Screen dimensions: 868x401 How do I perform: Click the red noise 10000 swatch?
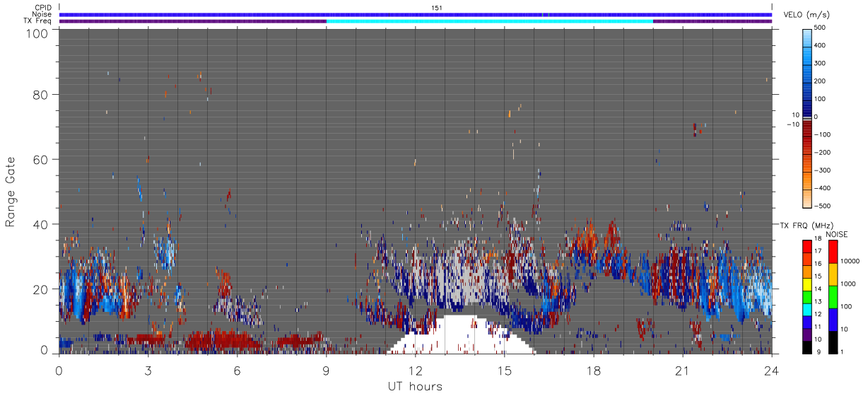pyautogui.click(x=833, y=252)
